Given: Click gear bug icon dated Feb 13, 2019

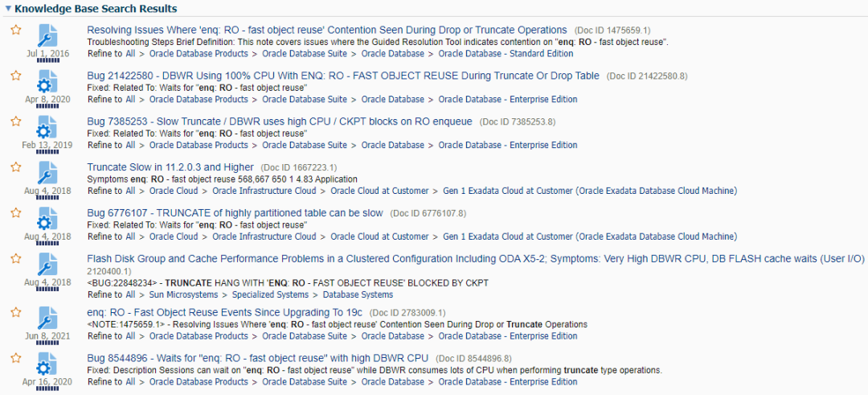Looking at the screenshot, I should point(47,127).
